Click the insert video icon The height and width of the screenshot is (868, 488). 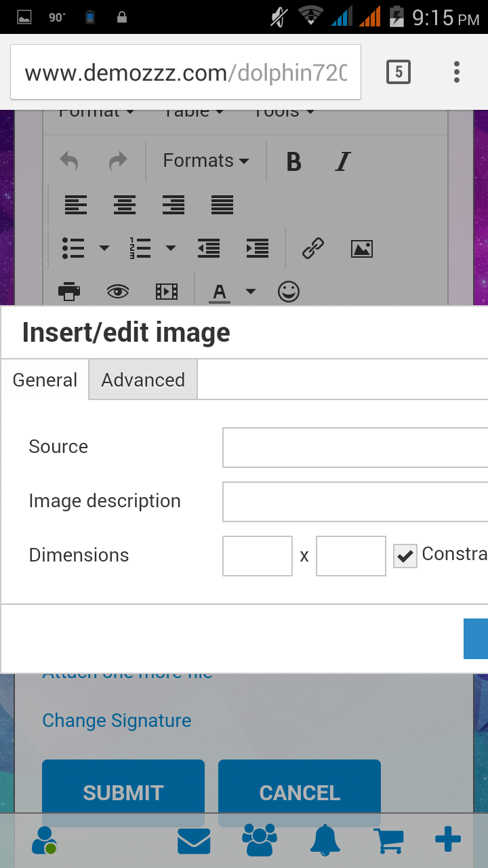coord(167,292)
